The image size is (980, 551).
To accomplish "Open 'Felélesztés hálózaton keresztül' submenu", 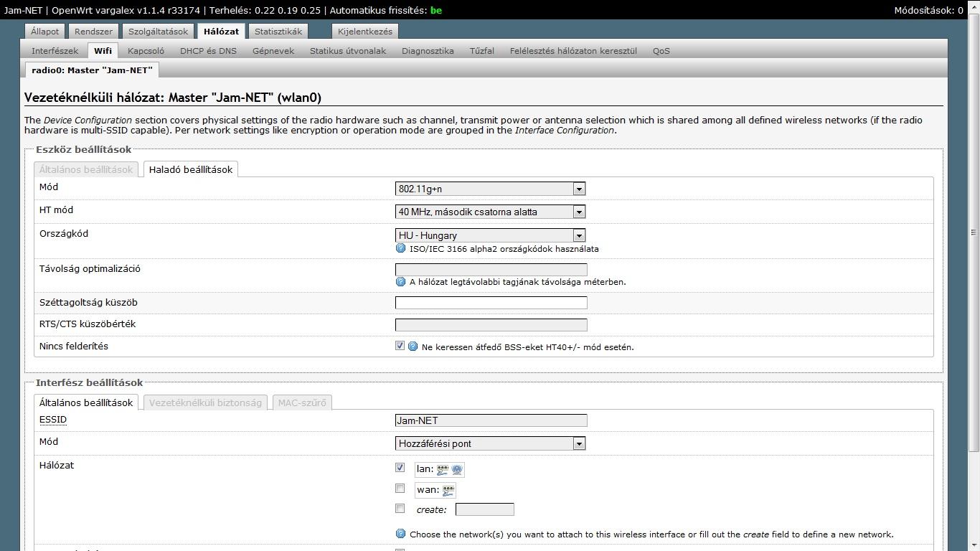I will (x=573, y=51).
